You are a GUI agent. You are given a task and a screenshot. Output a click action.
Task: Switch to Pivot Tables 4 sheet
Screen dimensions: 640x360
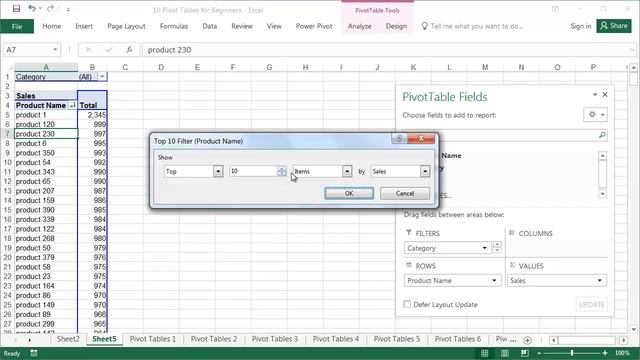tap(336, 339)
